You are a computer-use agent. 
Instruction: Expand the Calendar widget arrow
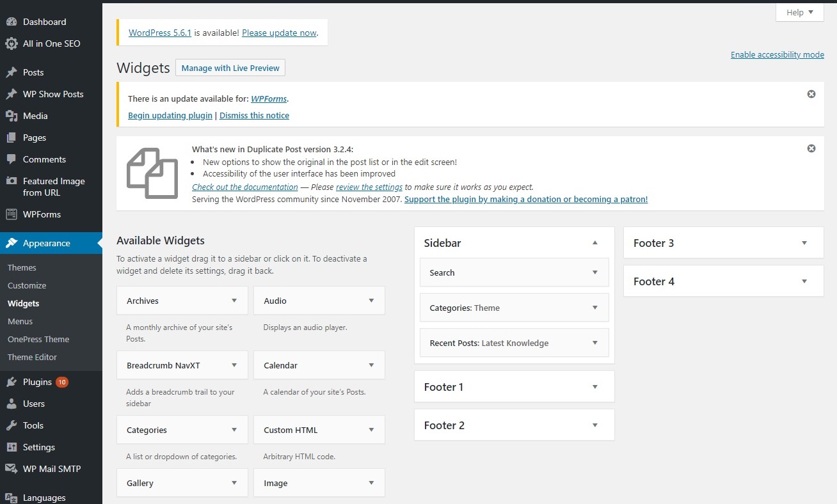[371, 365]
